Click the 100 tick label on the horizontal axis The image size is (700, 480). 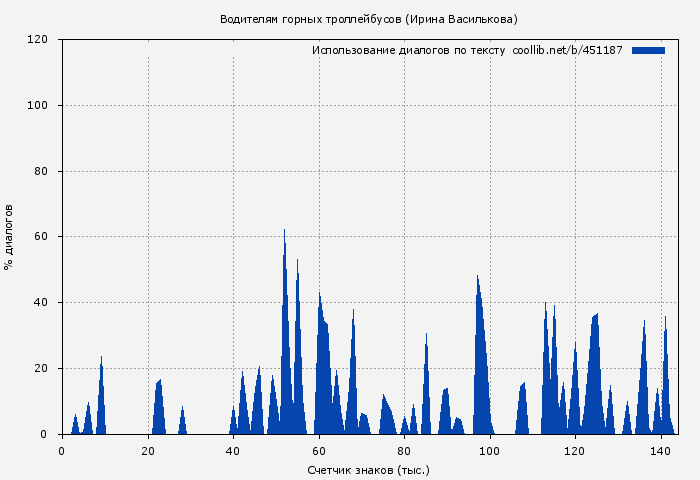(x=489, y=451)
